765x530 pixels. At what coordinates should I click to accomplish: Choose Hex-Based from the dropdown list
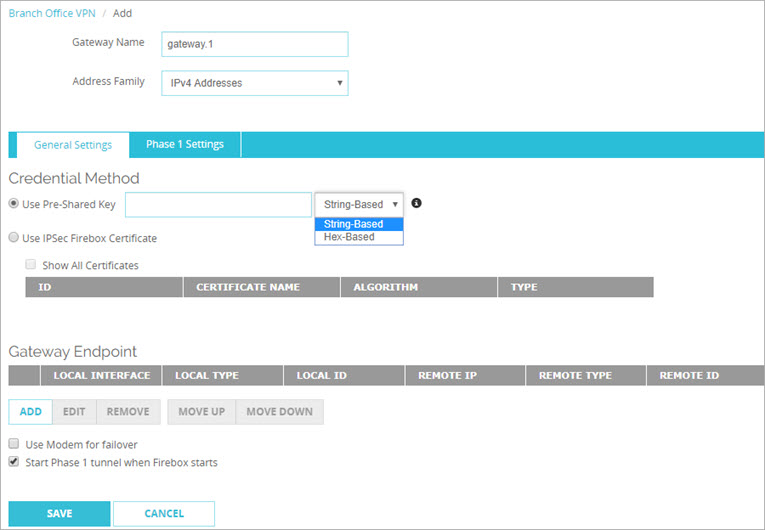click(x=349, y=237)
